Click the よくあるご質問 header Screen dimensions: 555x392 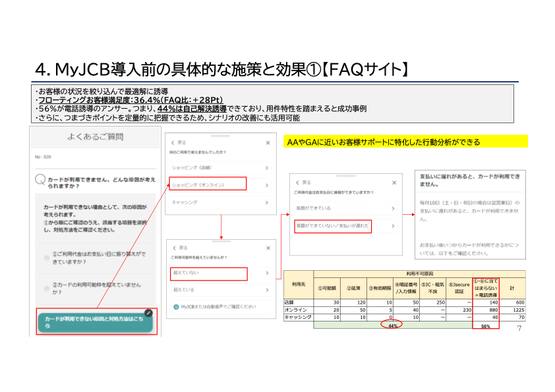[95, 136]
